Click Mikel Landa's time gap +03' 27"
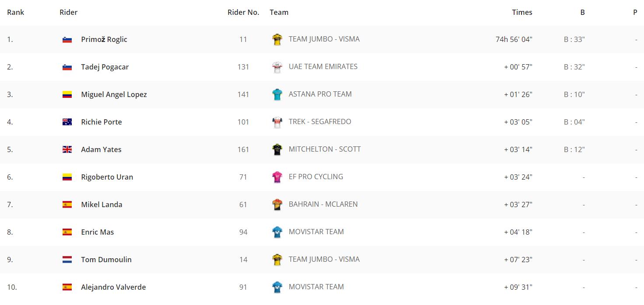 (x=518, y=204)
